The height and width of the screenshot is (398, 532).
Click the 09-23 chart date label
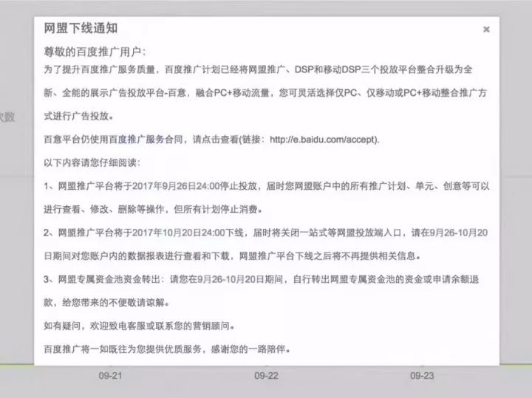422,376
